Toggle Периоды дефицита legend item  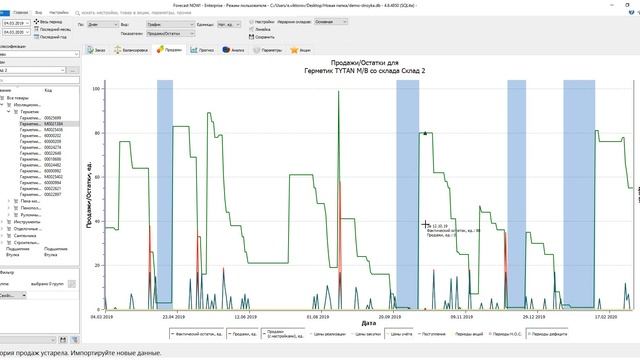pyautogui.click(x=547, y=334)
